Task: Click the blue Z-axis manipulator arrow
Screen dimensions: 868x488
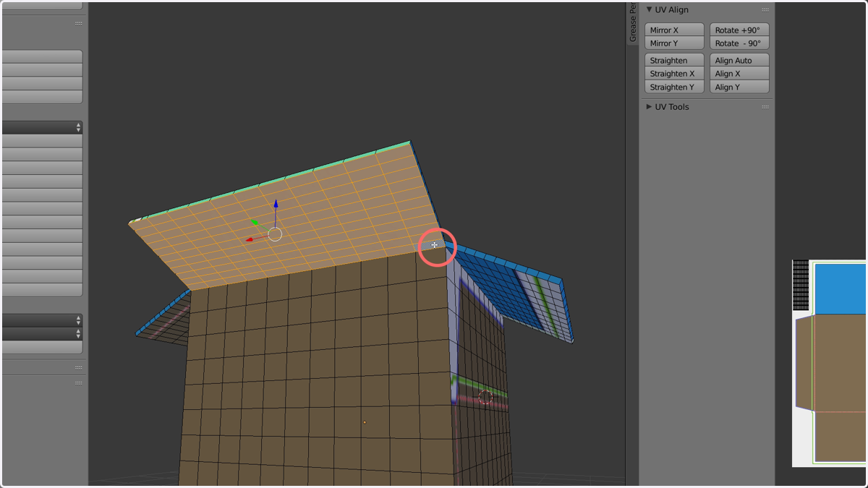Action: [x=276, y=205]
